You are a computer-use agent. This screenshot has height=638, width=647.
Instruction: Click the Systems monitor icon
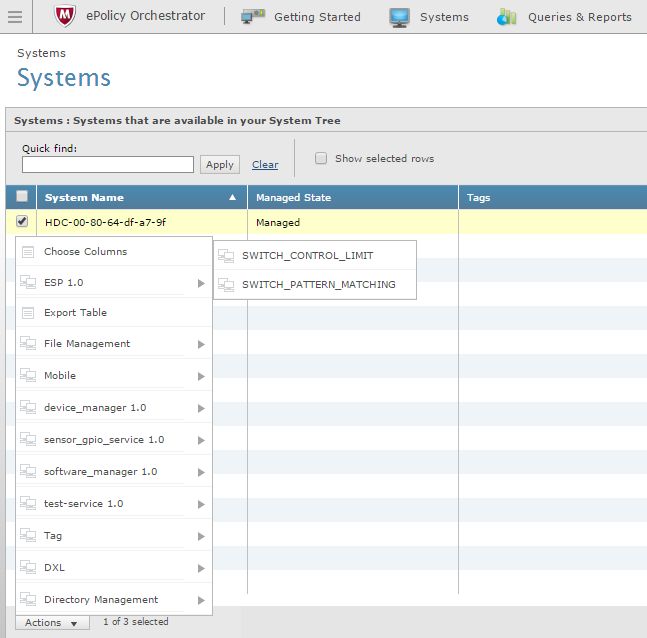click(400, 17)
